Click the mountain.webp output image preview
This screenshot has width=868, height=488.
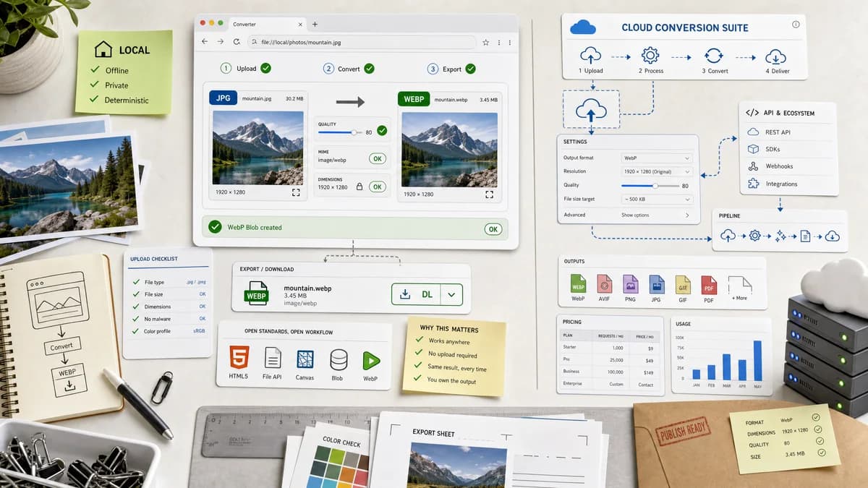pyautogui.click(x=449, y=149)
